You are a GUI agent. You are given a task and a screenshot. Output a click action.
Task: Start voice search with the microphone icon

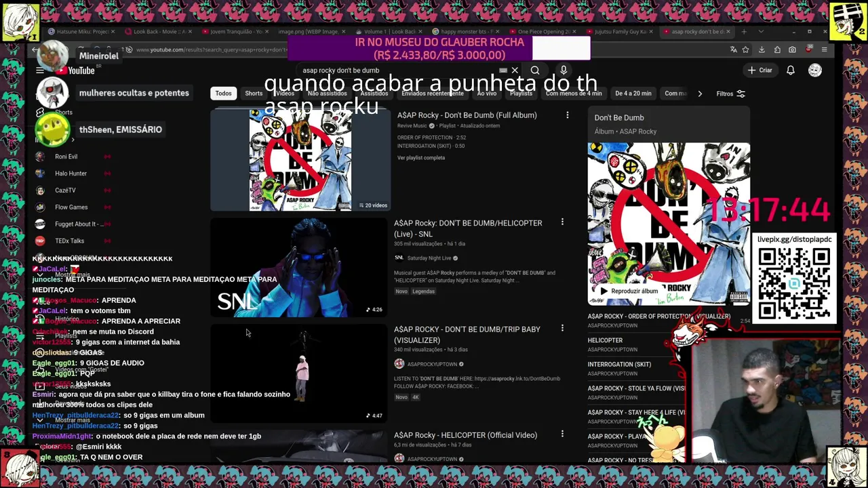click(x=564, y=70)
